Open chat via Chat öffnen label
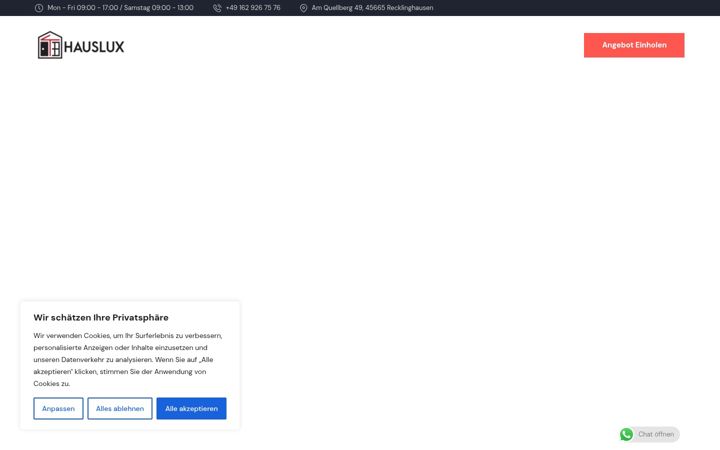Image resolution: width=720 pixels, height=450 pixels. (656, 434)
